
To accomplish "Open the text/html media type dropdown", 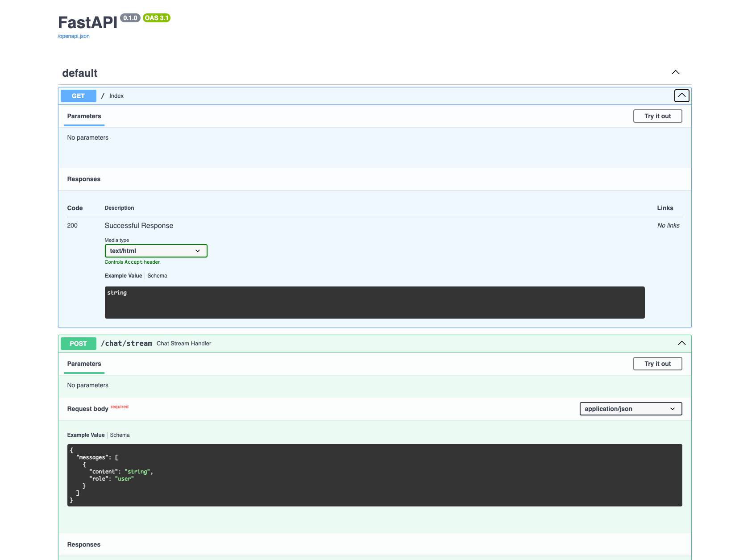I will (x=156, y=251).
